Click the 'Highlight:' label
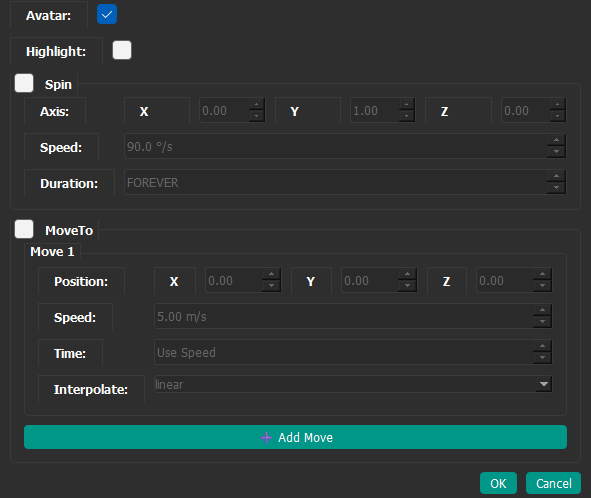Screen dimensions: 591x498 [x=56, y=51]
